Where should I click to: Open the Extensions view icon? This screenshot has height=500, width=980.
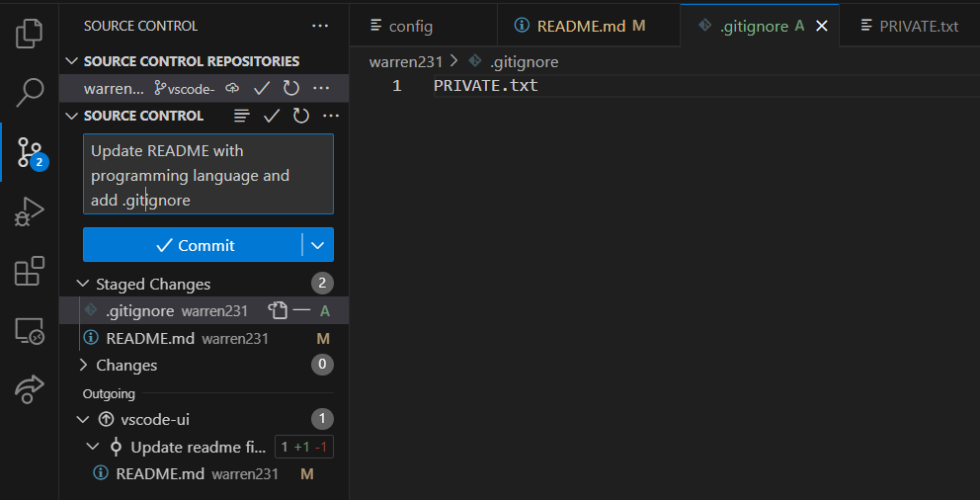[30, 271]
